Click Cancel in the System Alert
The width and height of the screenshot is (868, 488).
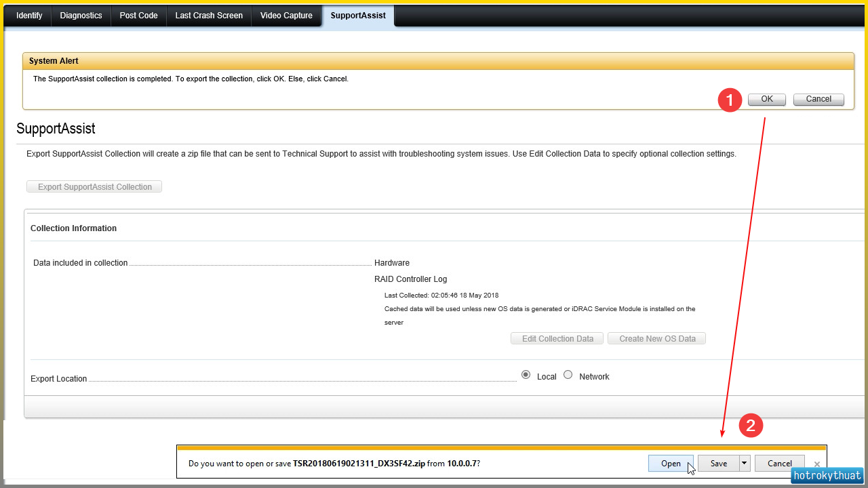(818, 99)
